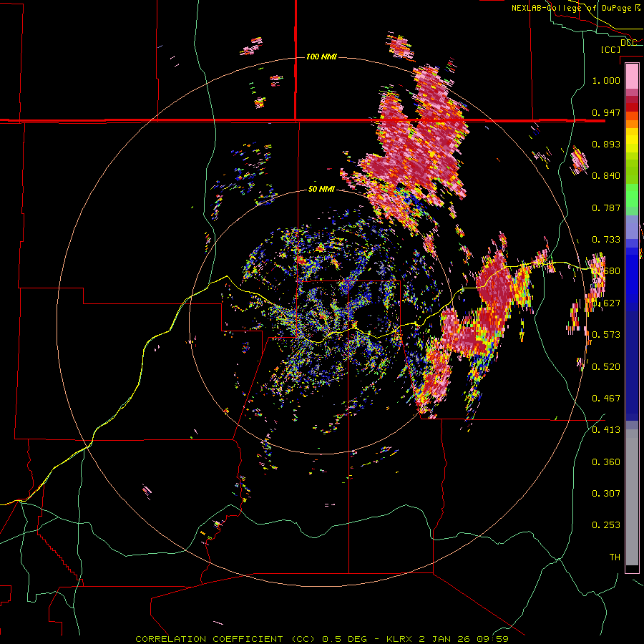Click the 0.573 scale value
644x644 pixels.
click(606, 335)
